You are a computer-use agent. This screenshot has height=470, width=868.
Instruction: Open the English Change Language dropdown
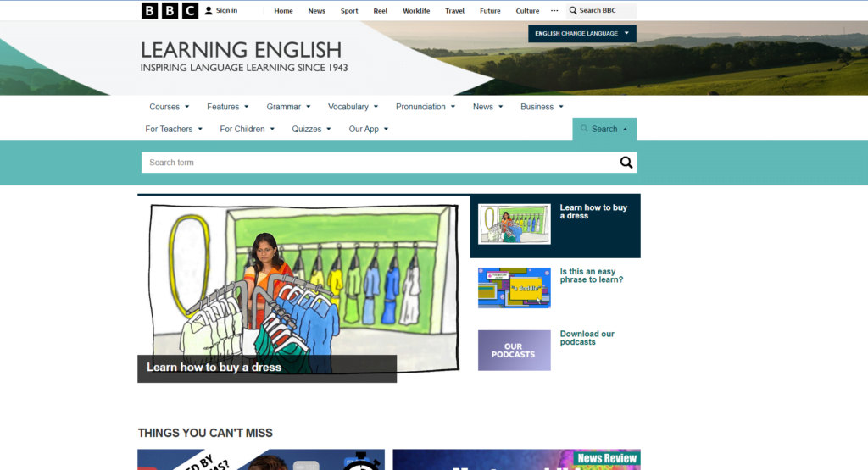581,34
